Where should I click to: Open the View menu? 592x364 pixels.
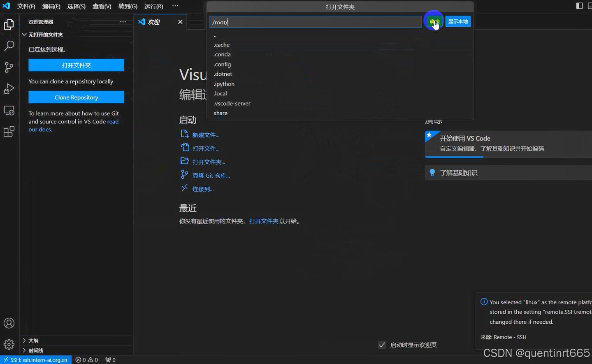(x=102, y=6)
